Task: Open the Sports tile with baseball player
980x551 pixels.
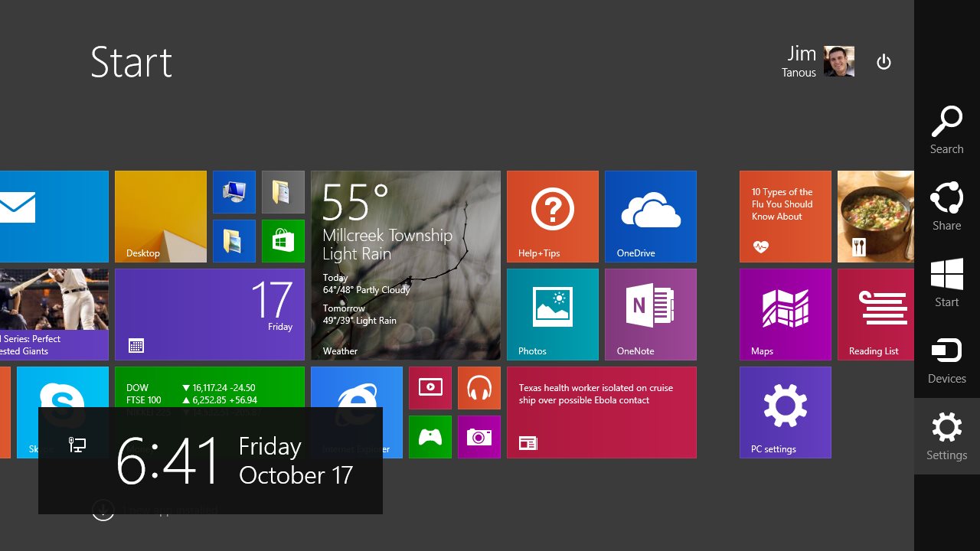Action: pos(54,315)
